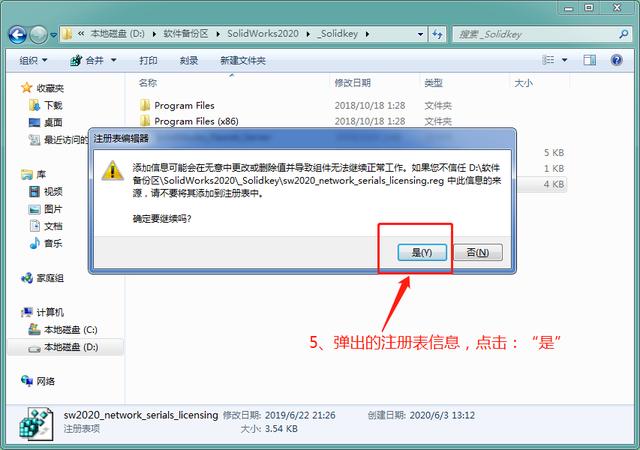Expand arrow after 软件备份区 breadcrumb

(218, 34)
